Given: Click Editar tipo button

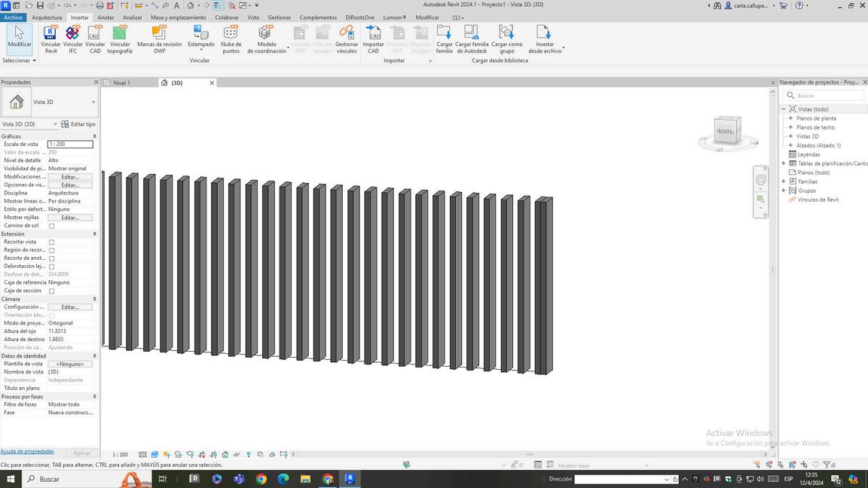Looking at the screenshot, I should (78, 124).
